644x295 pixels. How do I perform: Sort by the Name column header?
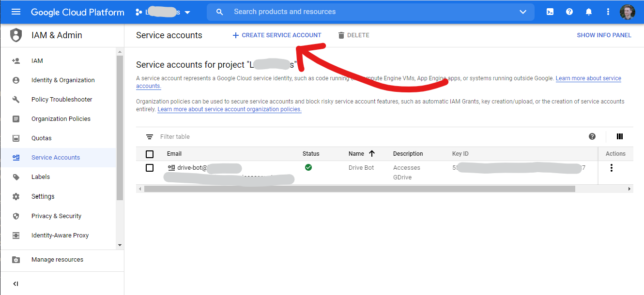tap(356, 154)
